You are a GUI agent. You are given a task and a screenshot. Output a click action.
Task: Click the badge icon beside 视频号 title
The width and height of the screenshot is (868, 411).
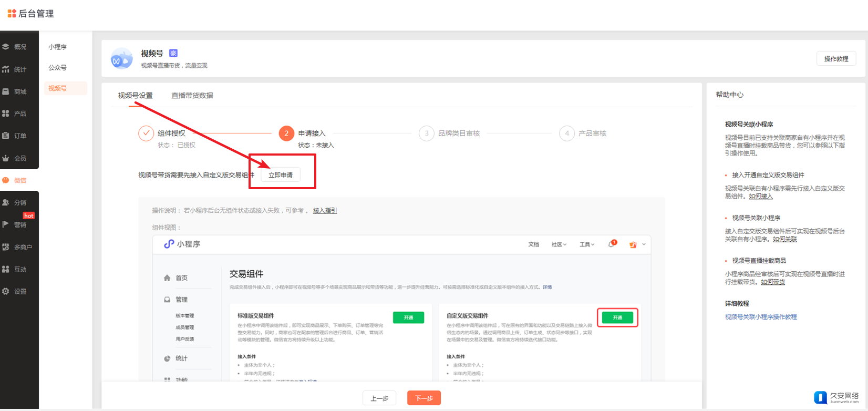coord(173,53)
